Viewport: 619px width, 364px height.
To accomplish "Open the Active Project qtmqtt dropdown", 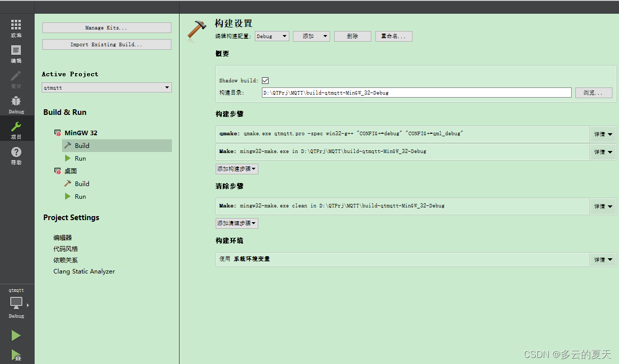I will pos(107,87).
